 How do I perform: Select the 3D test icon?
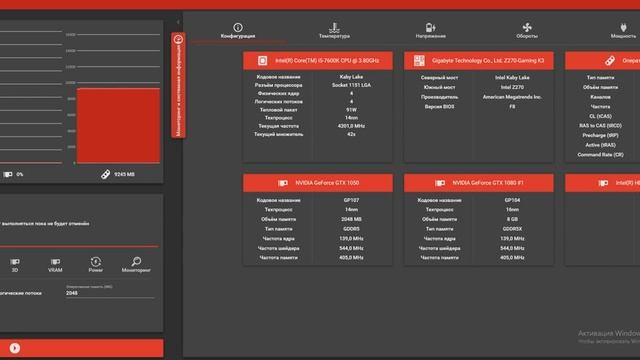[15, 265]
